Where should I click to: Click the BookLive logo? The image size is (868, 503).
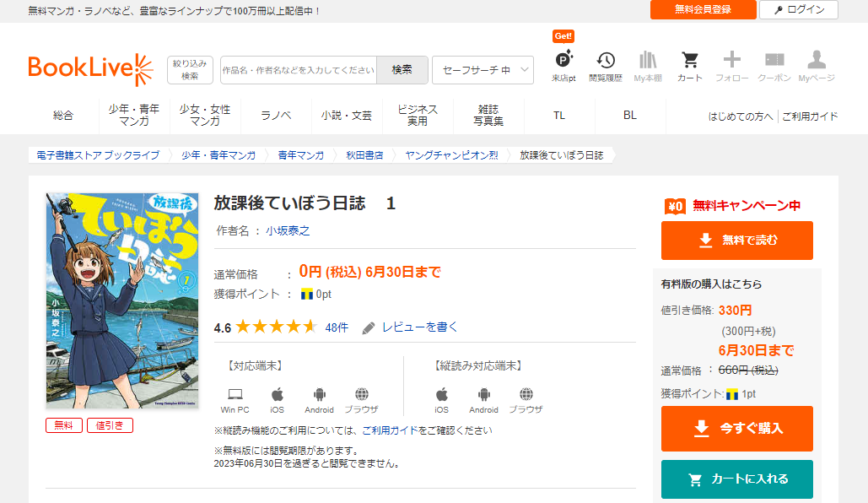(90, 70)
